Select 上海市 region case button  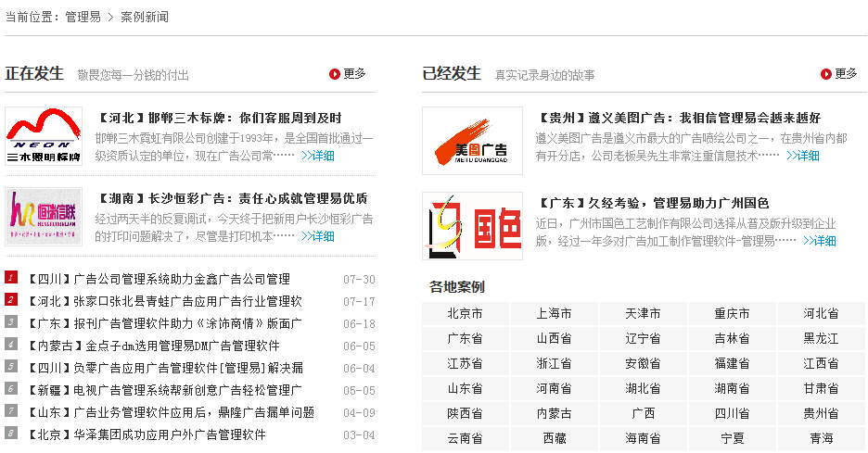coord(554,314)
